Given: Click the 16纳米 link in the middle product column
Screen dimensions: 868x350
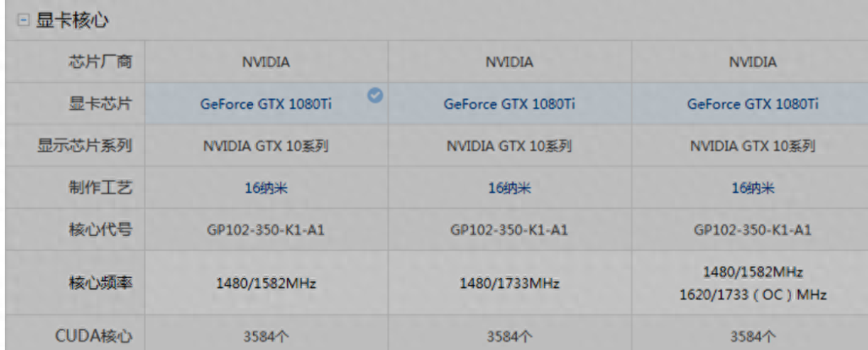Looking at the screenshot, I should (509, 188).
